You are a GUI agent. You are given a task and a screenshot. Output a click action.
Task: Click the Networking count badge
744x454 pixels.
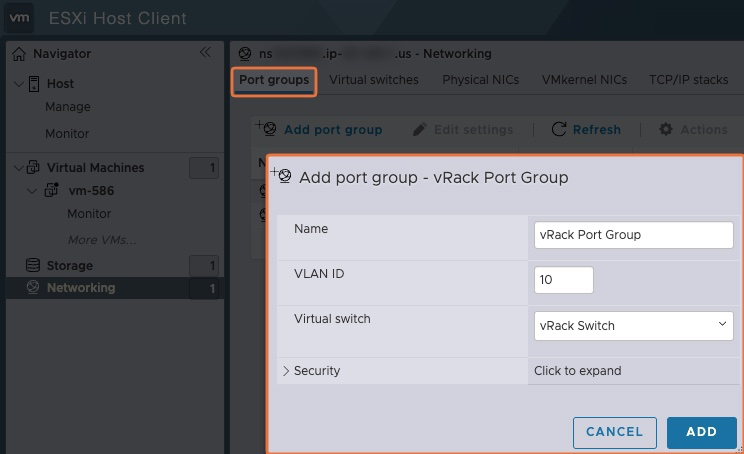click(204, 288)
